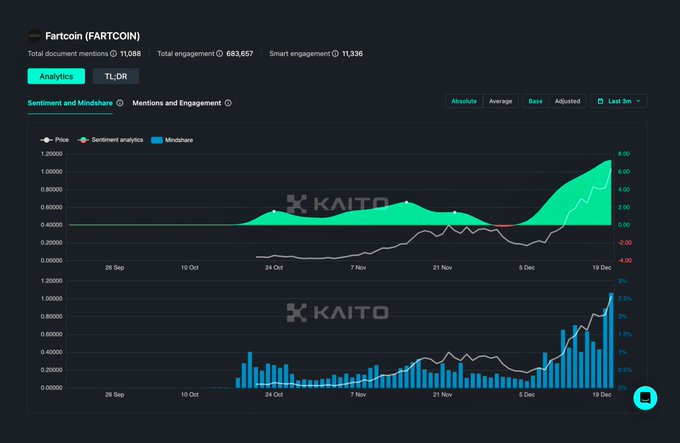Open info icon next to Mentions and Engagement
The image size is (680, 443).
[228, 103]
